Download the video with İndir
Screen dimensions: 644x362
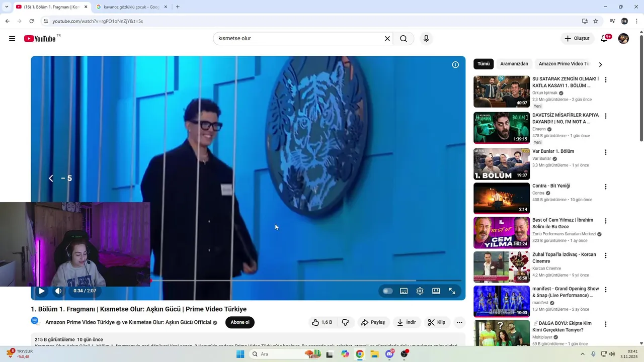pos(407,322)
